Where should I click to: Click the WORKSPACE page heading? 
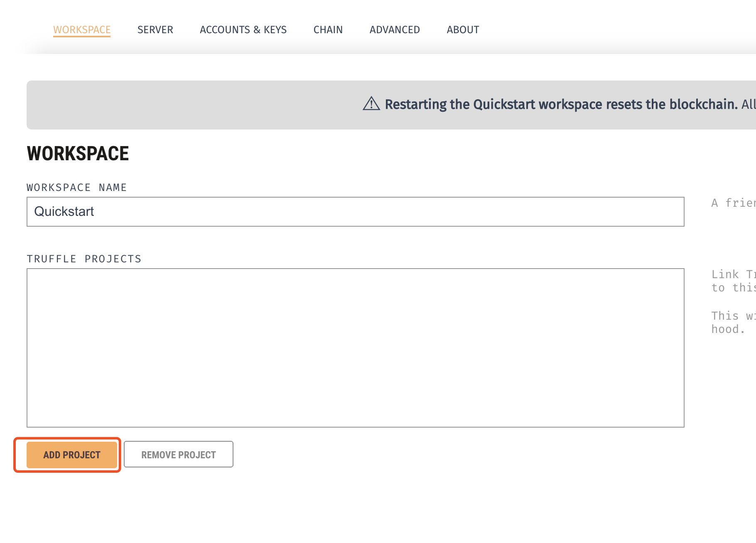tap(78, 153)
